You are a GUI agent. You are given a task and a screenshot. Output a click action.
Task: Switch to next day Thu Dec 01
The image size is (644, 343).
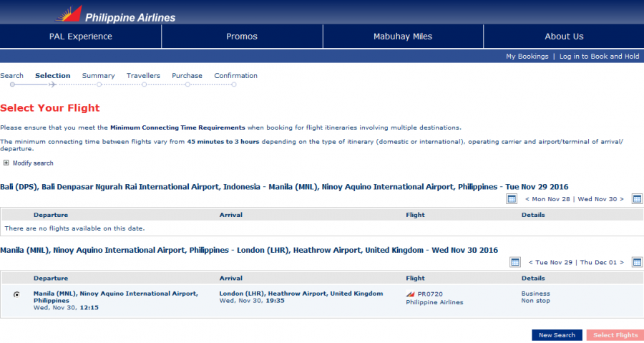(602, 262)
